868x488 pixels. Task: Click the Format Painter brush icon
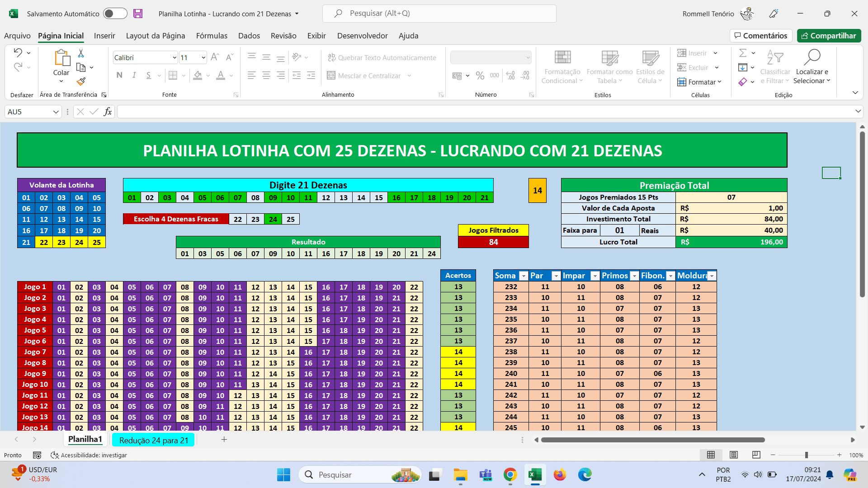point(81,82)
